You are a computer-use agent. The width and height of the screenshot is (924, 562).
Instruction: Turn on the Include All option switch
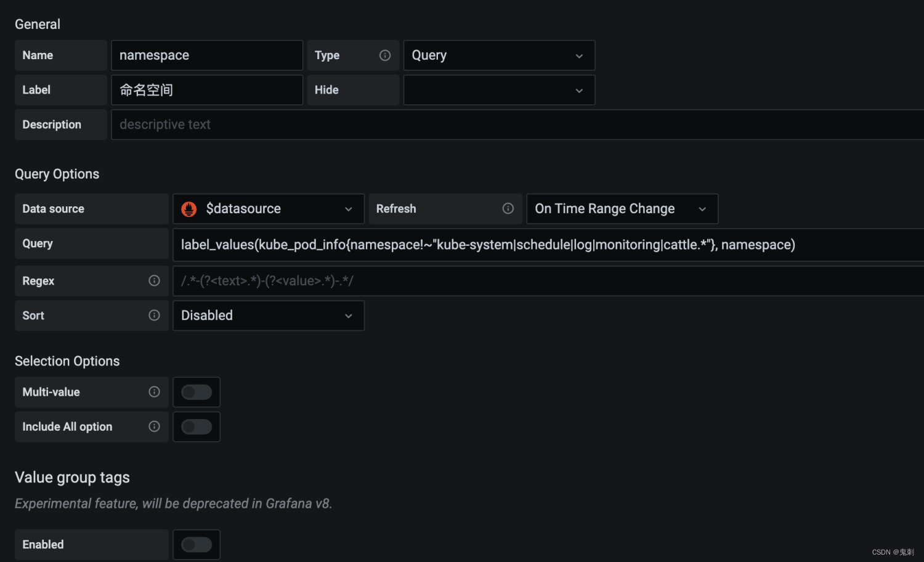[x=196, y=426]
